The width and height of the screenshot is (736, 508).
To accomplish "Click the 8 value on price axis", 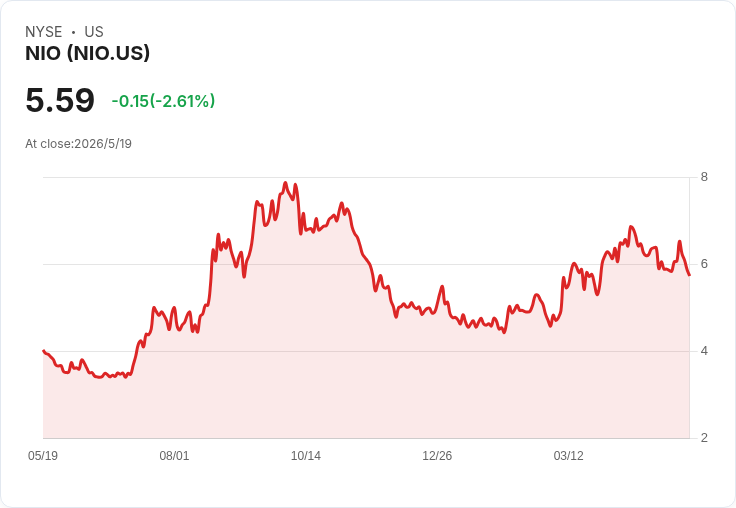I will click(704, 177).
